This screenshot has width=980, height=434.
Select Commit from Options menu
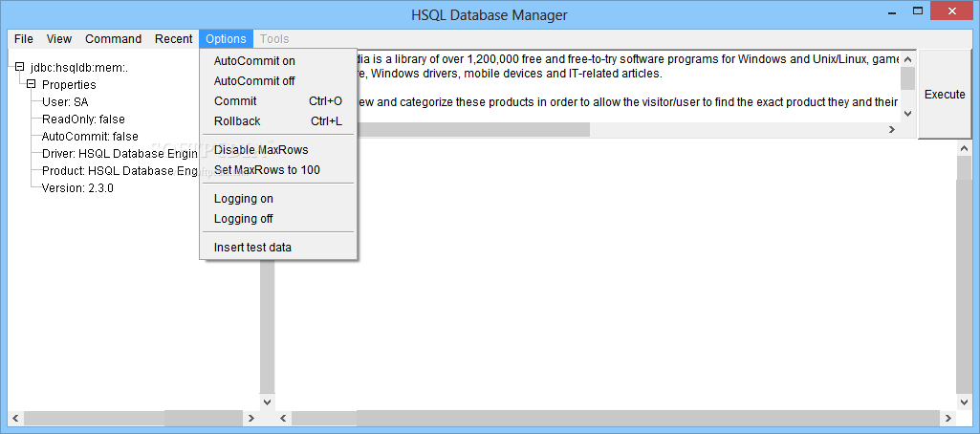278,101
